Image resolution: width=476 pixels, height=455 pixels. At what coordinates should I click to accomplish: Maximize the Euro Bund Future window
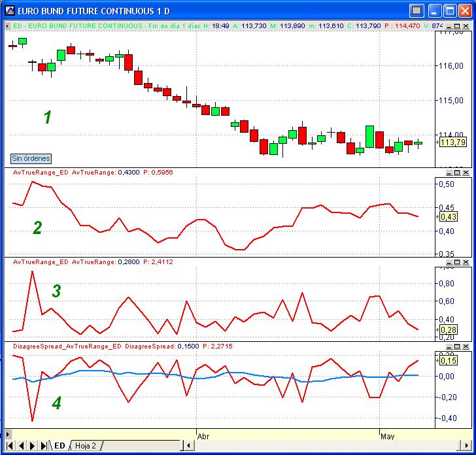[x=450, y=11]
